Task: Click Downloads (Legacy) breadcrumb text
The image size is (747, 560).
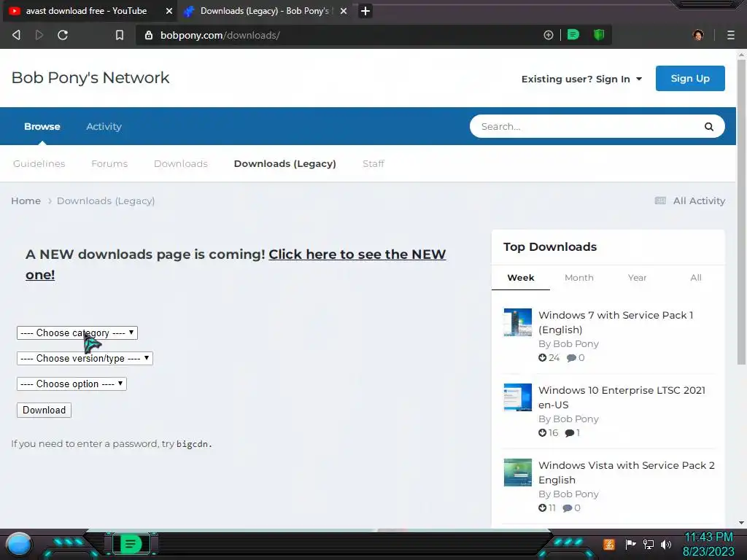Action: tap(106, 201)
